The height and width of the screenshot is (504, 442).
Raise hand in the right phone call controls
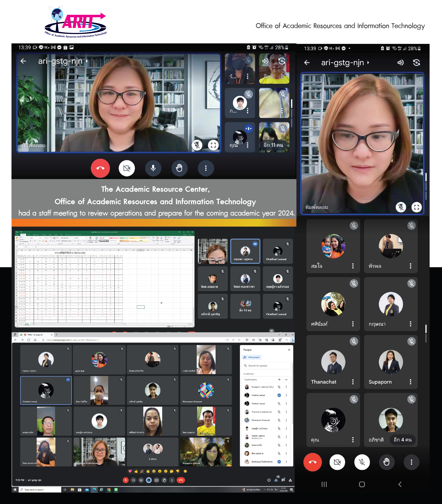386,462
